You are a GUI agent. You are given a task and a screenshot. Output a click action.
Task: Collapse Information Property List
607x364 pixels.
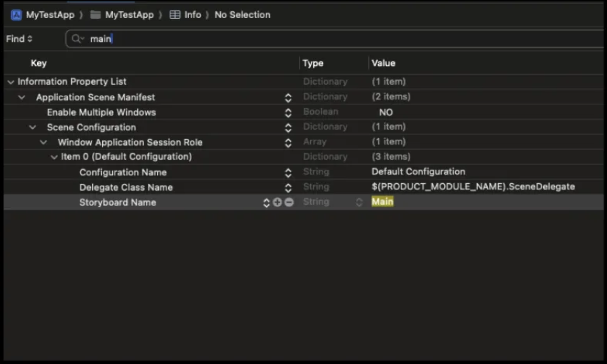pos(11,82)
